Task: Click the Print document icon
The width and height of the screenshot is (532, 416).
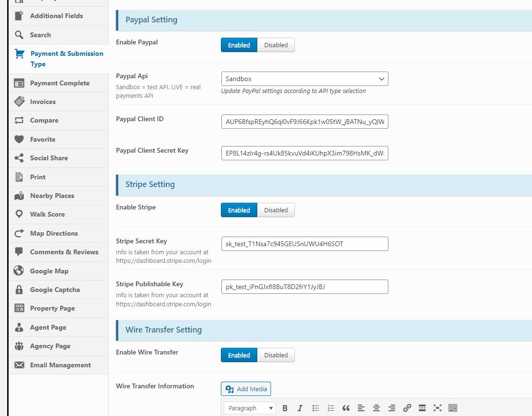Action: [20, 177]
